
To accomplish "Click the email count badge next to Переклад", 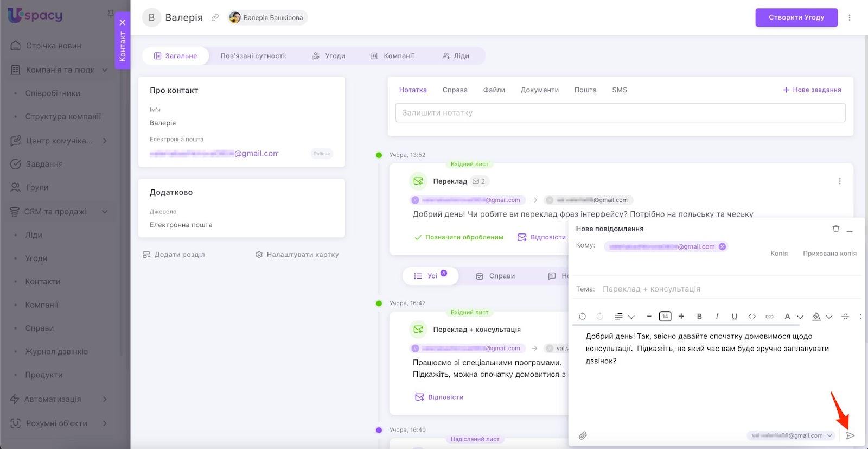I will point(478,181).
